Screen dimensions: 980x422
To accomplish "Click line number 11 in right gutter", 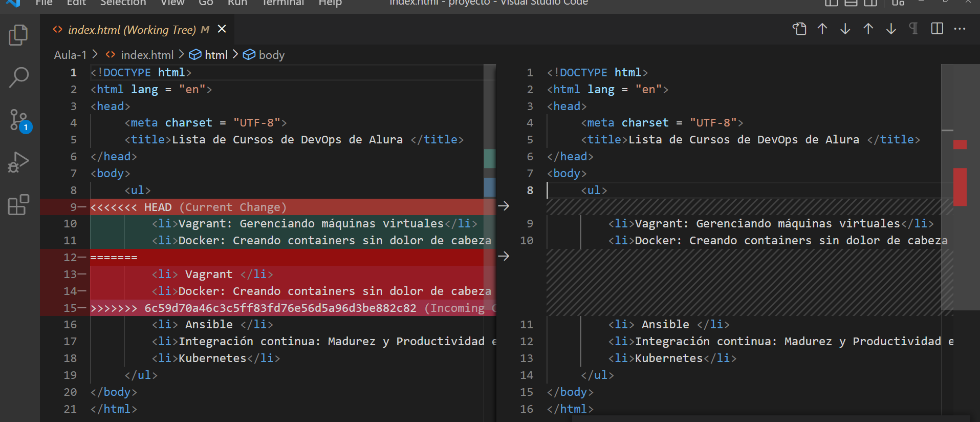I will pyautogui.click(x=527, y=324).
